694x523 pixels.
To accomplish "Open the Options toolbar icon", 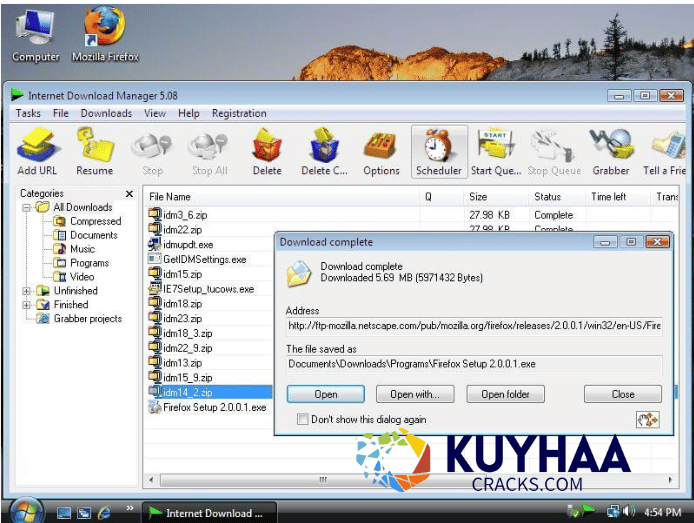I will pos(381,152).
